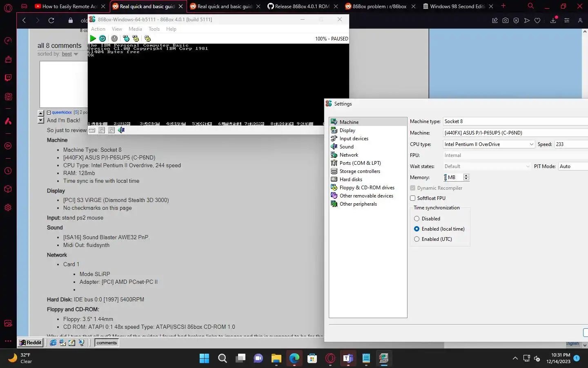Click the Reddit button at page bottom
The width and height of the screenshot is (588, 368).
pos(31,343)
